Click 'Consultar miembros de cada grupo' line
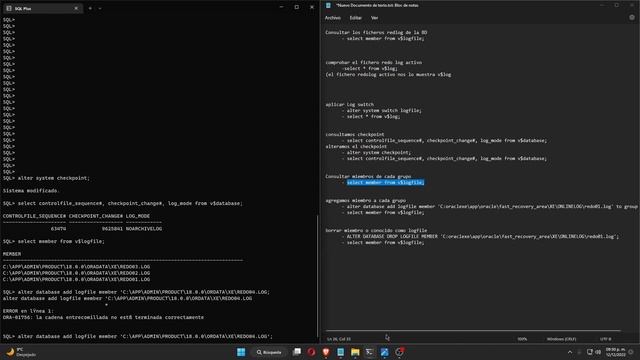 (368, 176)
